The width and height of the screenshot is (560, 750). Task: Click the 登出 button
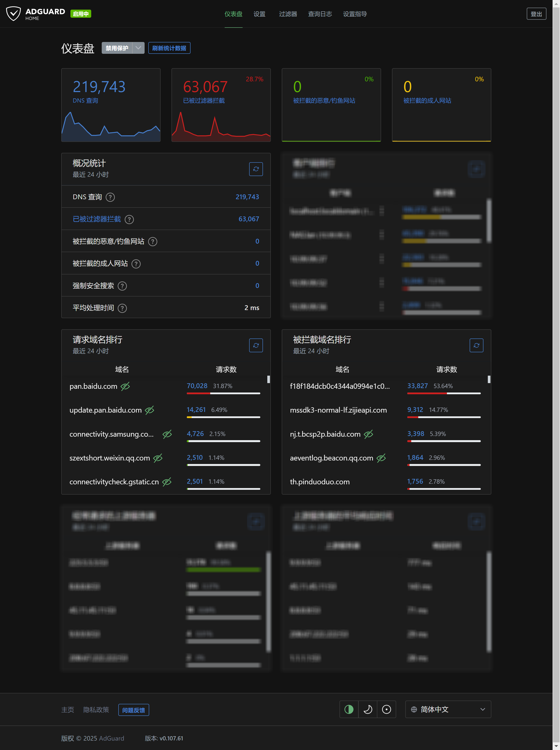(536, 14)
